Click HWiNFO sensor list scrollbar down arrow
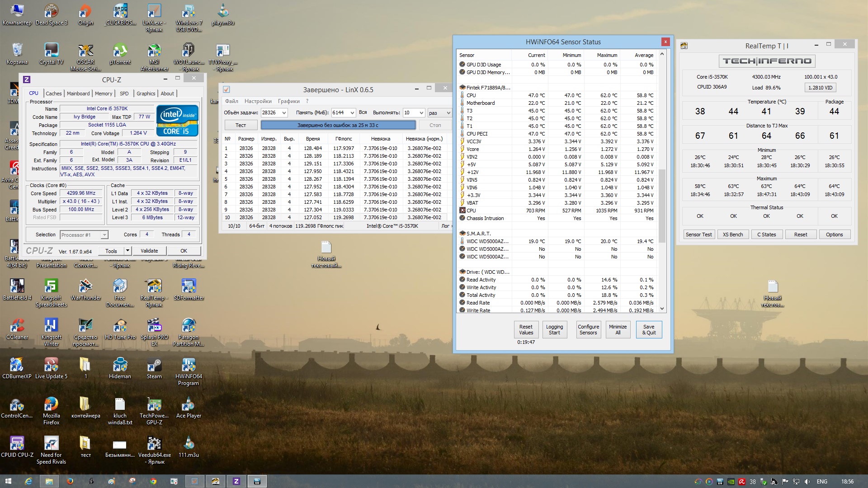This screenshot has width=868, height=488. pyautogui.click(x=662, y=309)
